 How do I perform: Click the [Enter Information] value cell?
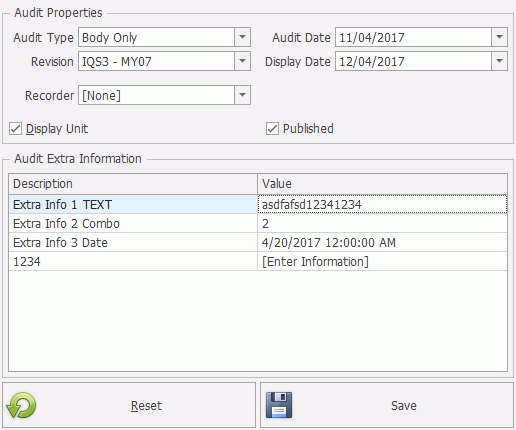(x=382, y=261)
